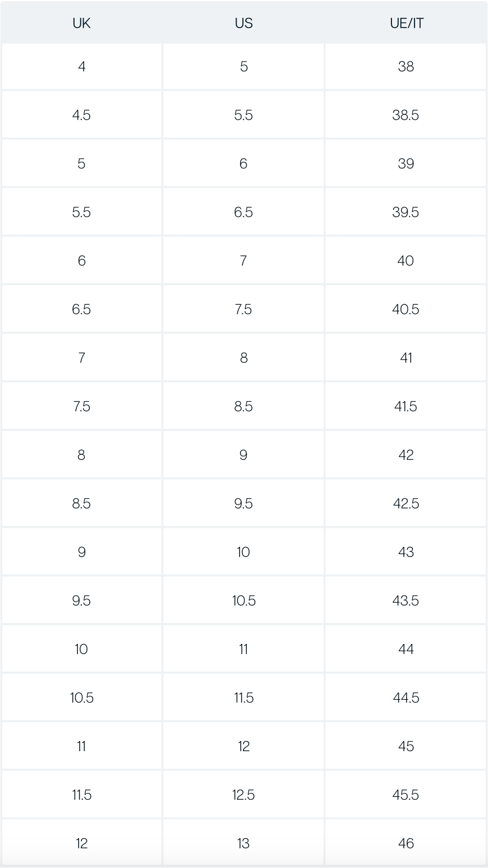Click the UE/IT column header
The image size is (488, 868).
coord(406,23)
